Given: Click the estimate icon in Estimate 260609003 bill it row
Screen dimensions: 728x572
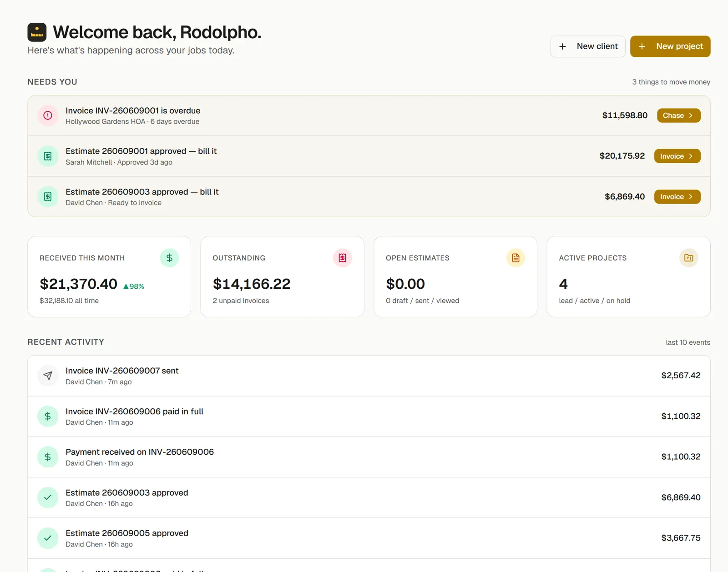Looking at the screenshot, I should (48, 197).
